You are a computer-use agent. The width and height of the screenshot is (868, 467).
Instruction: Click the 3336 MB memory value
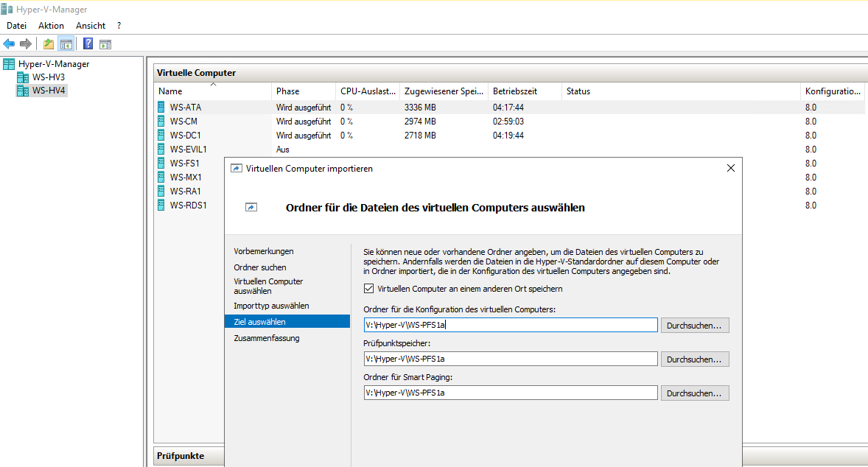[x=420, y=108]
